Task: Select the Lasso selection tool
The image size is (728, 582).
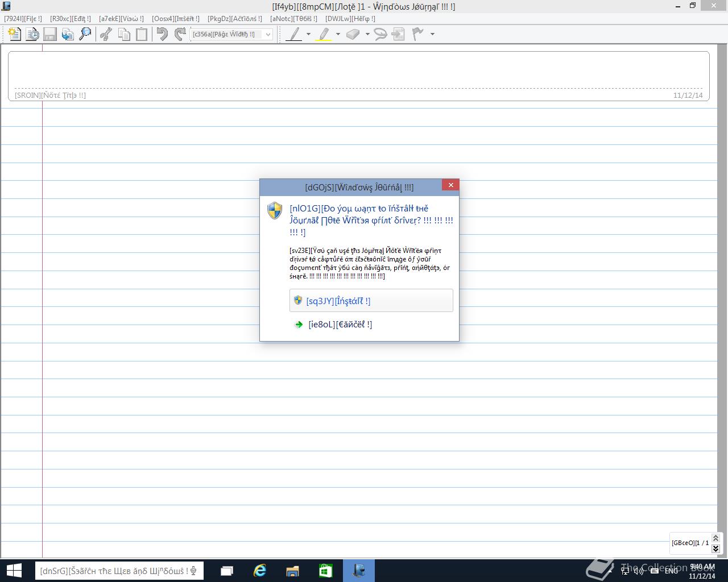Action: (x=380, y=34)
